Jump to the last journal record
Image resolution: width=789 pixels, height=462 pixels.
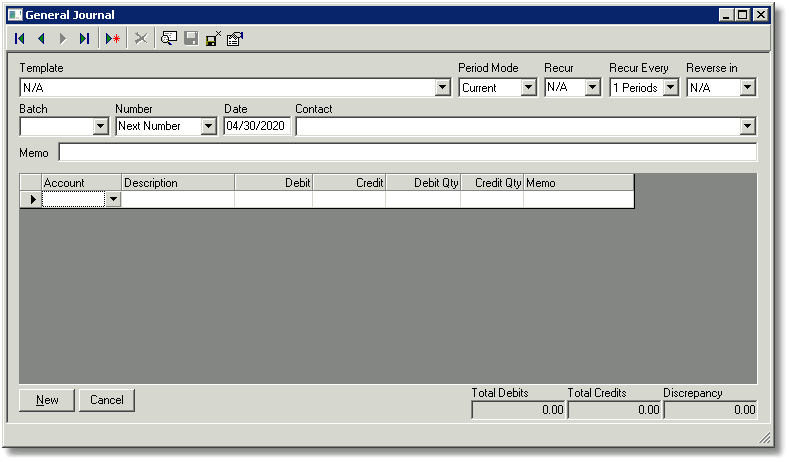(x=85, y=38)
